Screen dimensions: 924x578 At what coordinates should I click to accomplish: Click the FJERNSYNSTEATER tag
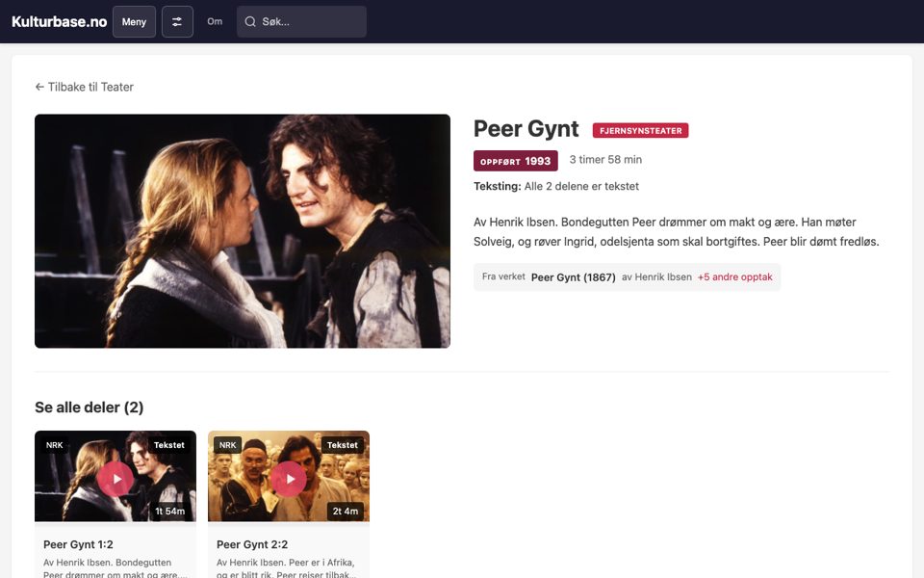641,130
